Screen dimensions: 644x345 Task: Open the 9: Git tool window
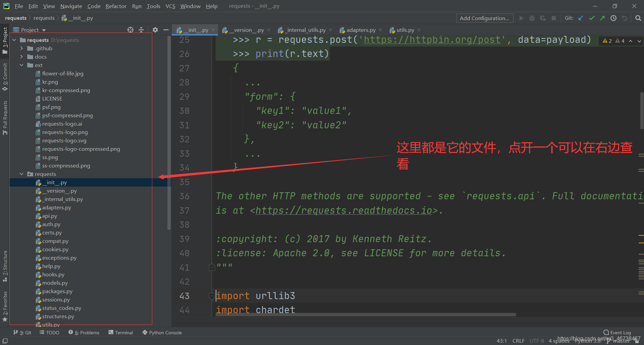click(x=22, y=333)
